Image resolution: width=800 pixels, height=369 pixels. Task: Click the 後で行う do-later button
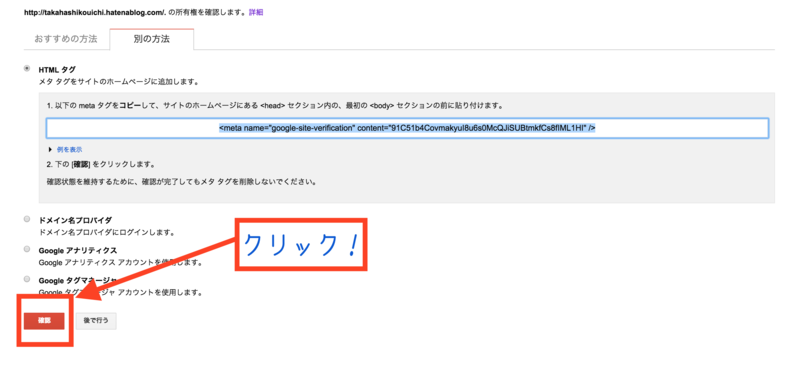(96, 321)
